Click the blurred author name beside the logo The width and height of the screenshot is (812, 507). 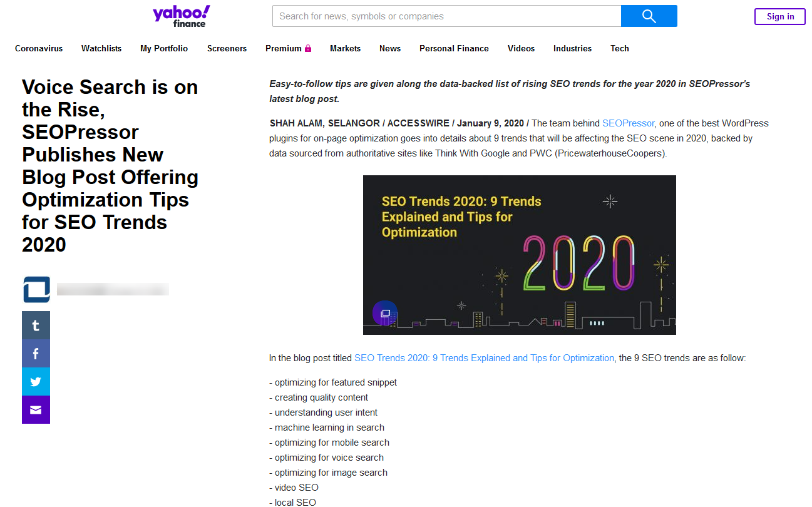click(x=113, y=289)
